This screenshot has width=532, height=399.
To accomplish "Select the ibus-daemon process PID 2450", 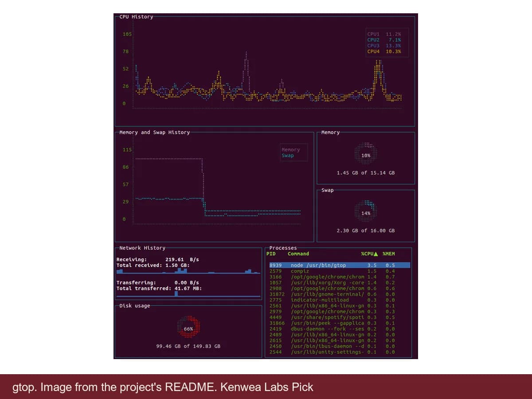I will point(340,346).
